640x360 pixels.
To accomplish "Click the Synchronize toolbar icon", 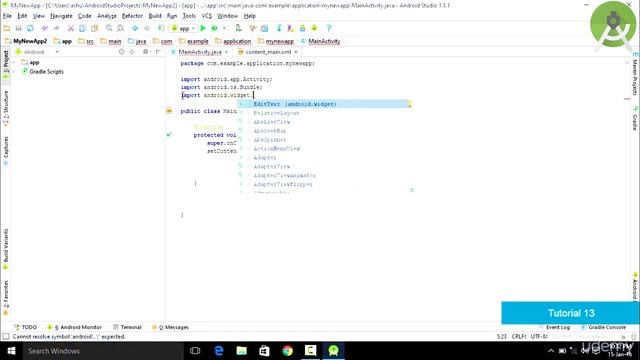I will click(x=30, y=28).
